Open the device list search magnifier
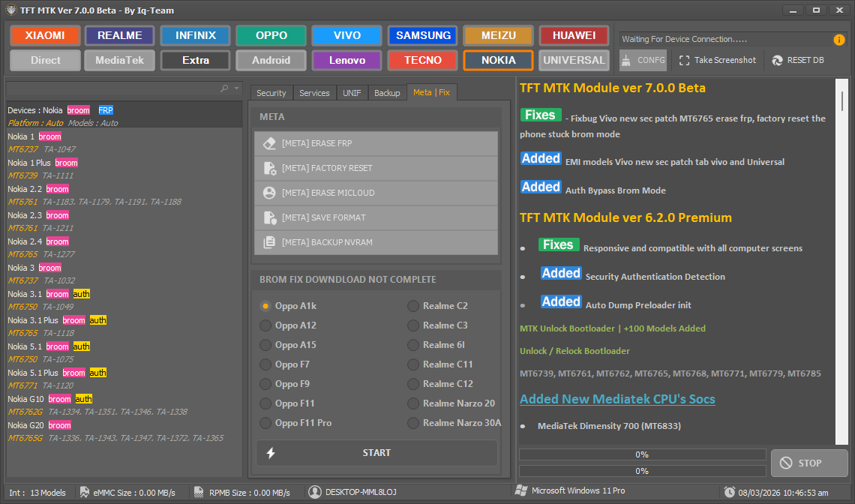 [x=224, y=88]
